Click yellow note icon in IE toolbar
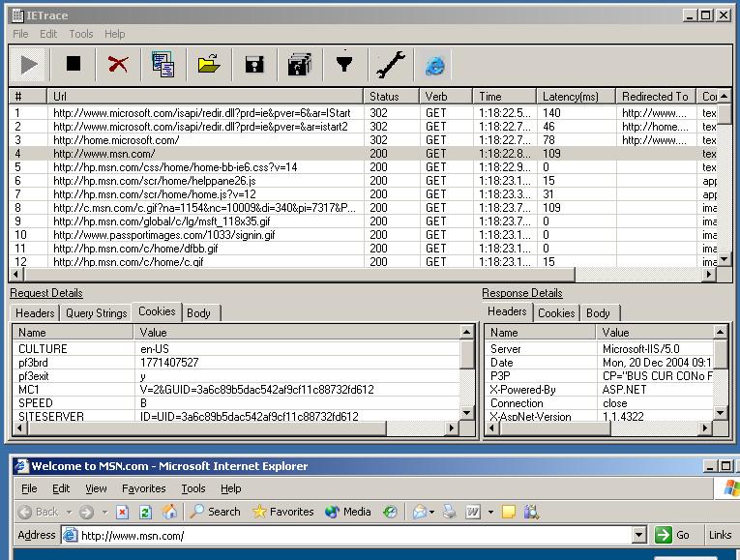 pyautogui.click(x=508, y=512)
